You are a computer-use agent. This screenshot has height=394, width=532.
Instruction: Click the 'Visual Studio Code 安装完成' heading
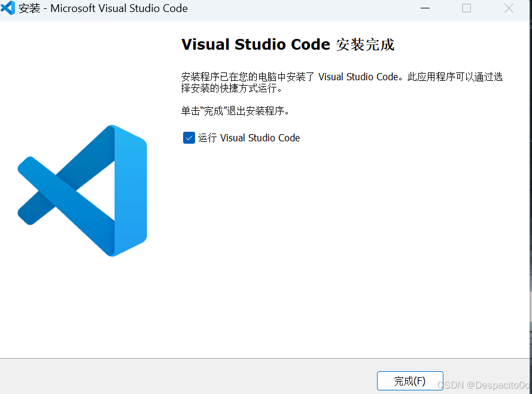tap(288, 44)
